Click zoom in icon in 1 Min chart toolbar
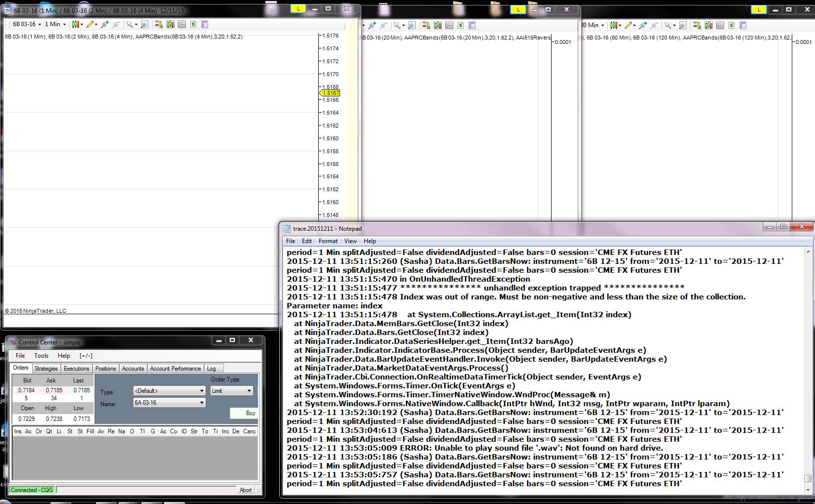 click(x=104, y=24)
